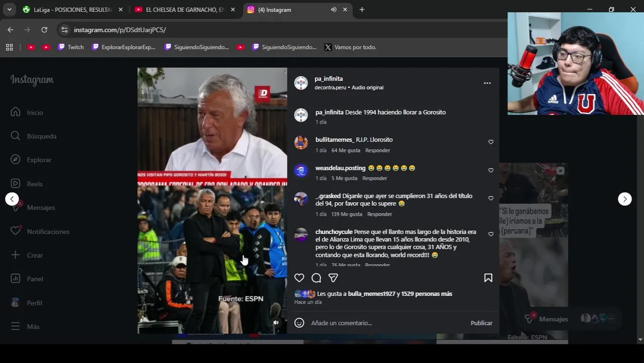
Task: Open Mensajes in sidebar
Action: click(33, 207)
